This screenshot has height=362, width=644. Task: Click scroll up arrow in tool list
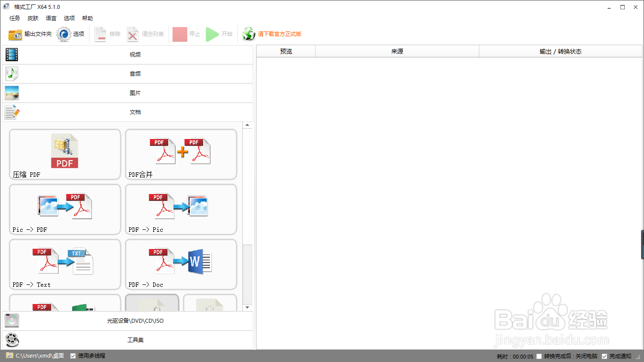(x=248, y=125)
